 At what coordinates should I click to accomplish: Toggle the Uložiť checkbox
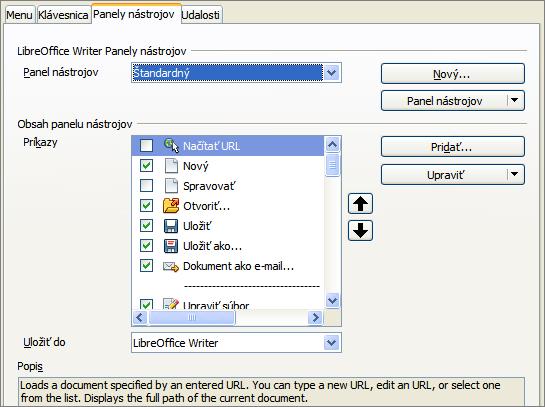pyautogui.click(x=146, y=226)
